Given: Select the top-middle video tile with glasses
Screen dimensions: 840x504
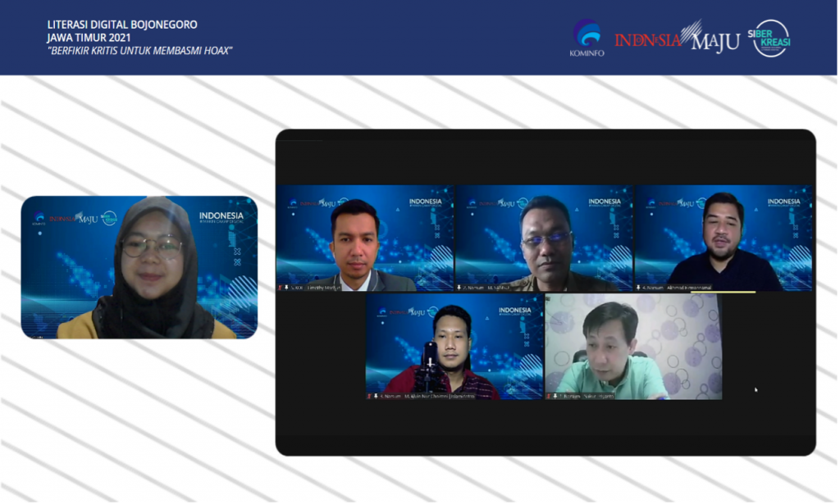Looking at the screenshot, I should [x=544, y=238].
